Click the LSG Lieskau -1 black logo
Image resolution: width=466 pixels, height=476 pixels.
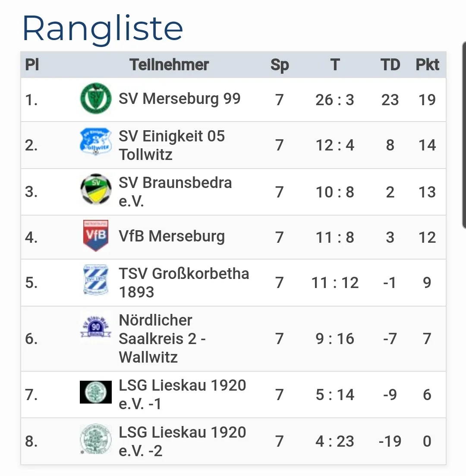[x=95, y=392]
